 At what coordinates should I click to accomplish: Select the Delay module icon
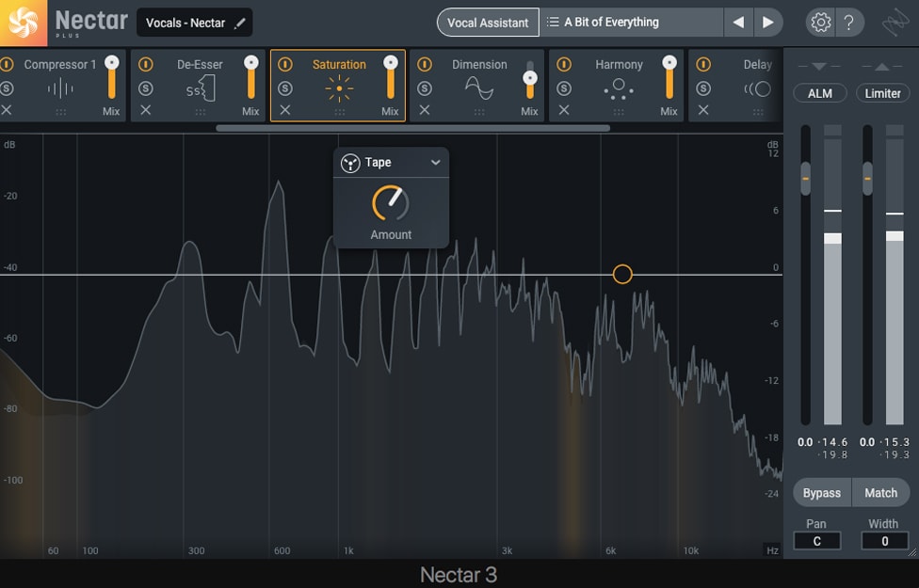[x=757, y=89]
